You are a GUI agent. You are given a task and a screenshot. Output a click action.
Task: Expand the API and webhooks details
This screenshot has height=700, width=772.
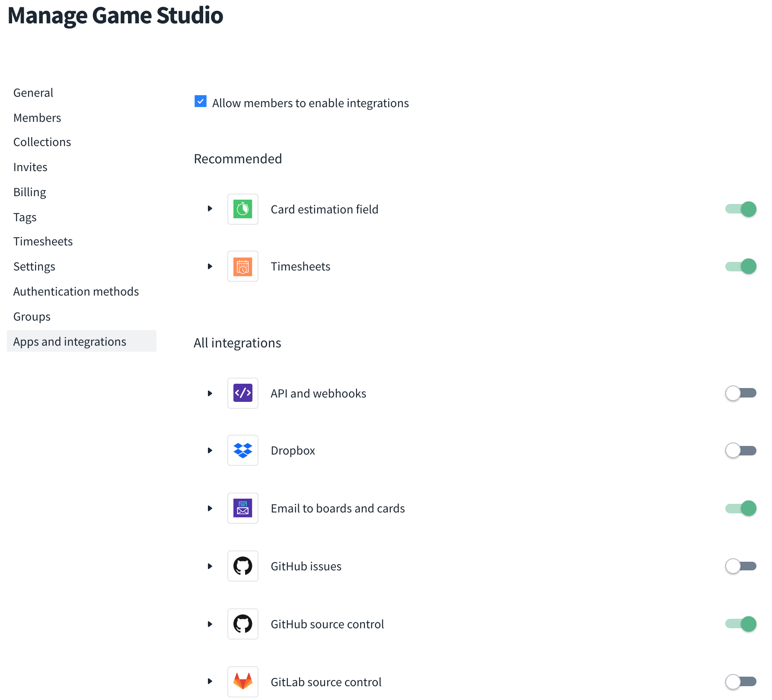[211, 393]
